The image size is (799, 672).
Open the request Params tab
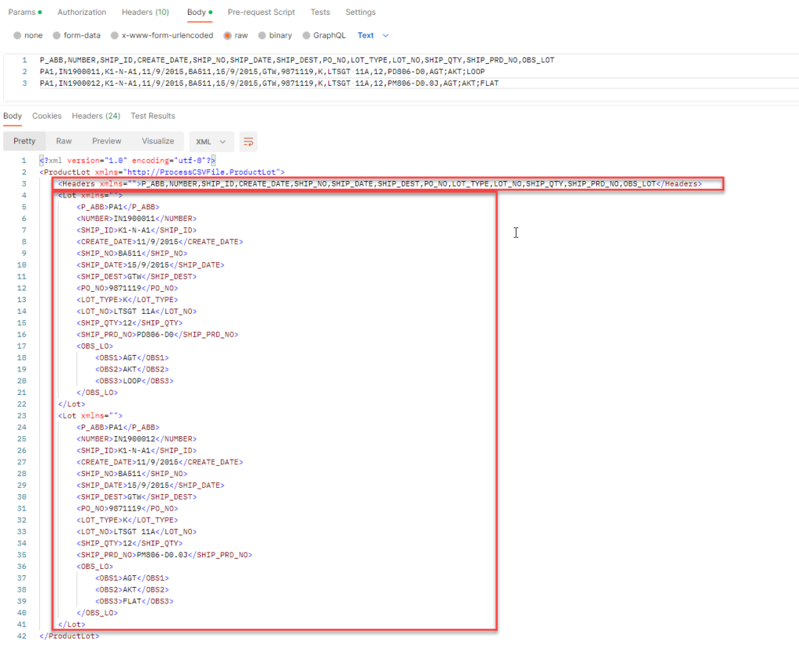coord(23,12)
